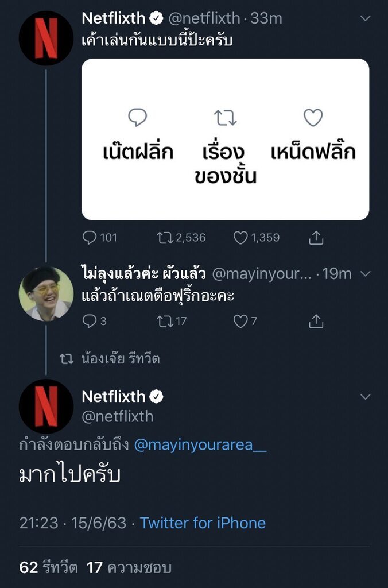Viewport: 388px width, 588px height.
Task: Share the mayinyourarea comment
Action: 316,322
